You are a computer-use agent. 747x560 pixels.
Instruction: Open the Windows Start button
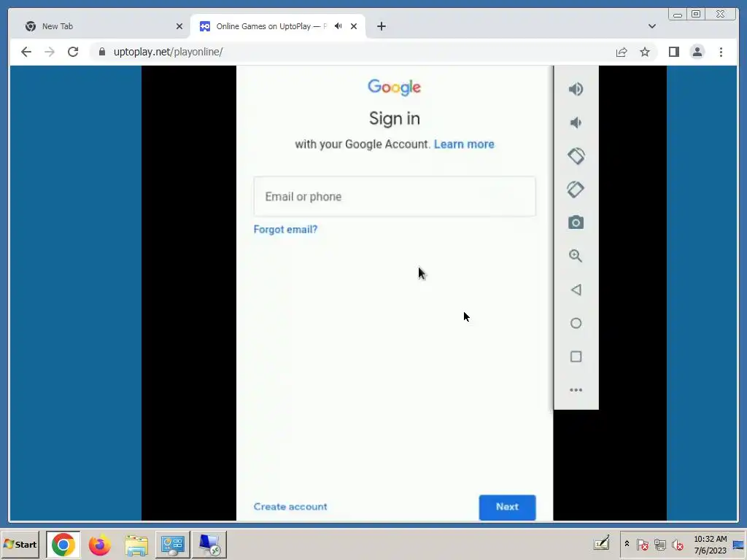tap(20, 544)
